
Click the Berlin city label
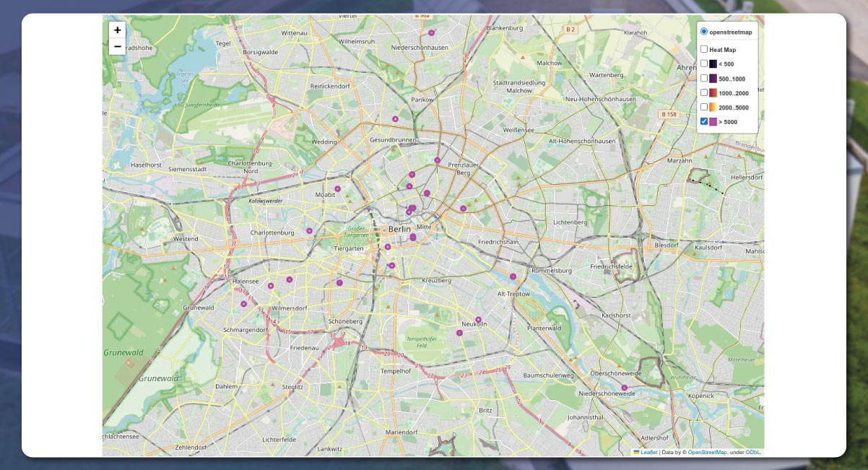(399, 229)
